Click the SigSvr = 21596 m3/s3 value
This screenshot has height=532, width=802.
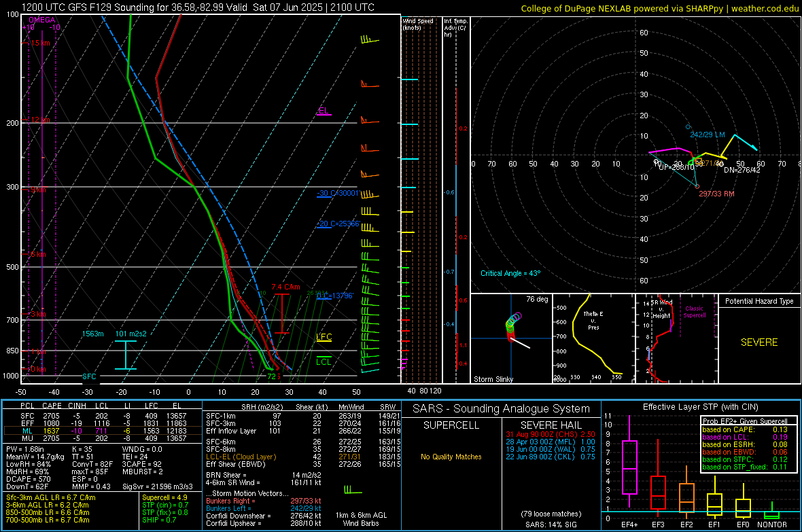158,487
